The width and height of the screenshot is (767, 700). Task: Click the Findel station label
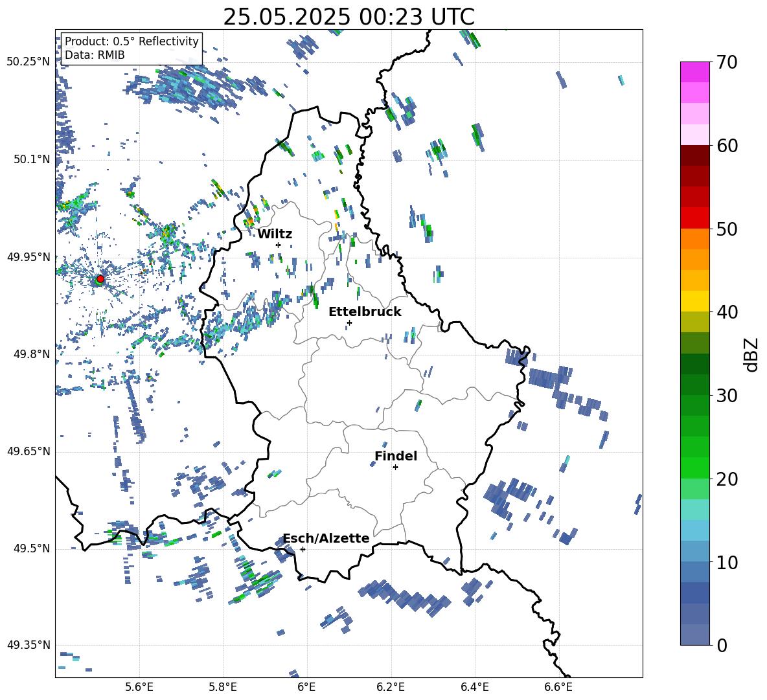pyautogui.click(x=396, y=456)
